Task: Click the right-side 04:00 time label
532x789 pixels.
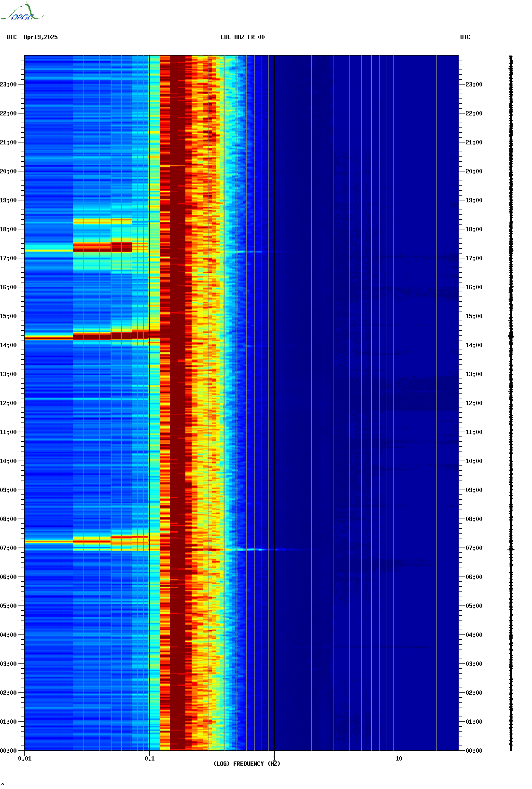Action: 474,635
